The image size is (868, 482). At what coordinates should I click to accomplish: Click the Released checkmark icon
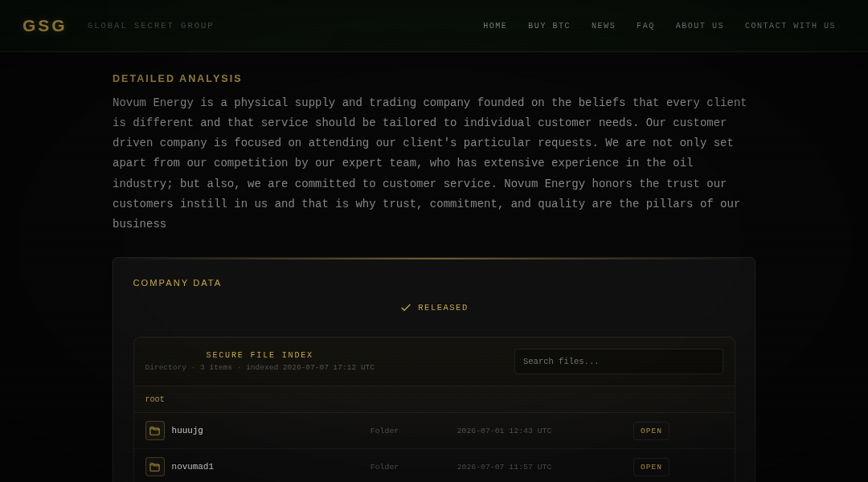[406, 308]
